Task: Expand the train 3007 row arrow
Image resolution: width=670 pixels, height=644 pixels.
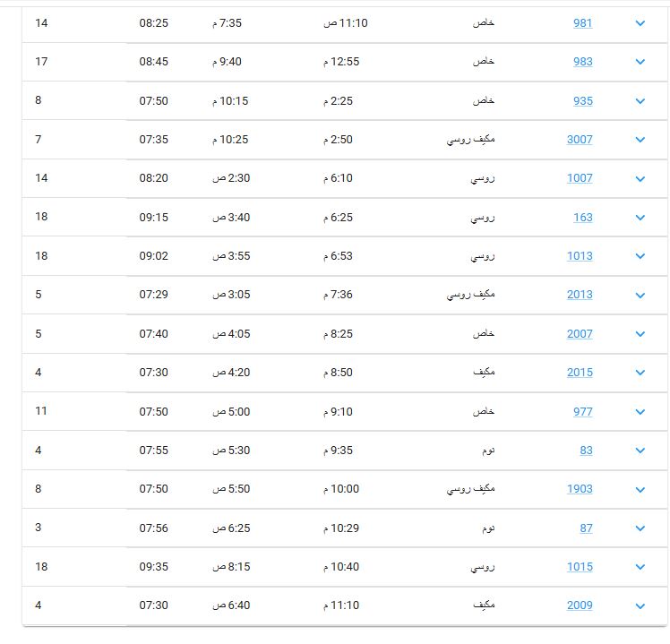Action: point(640,140)
